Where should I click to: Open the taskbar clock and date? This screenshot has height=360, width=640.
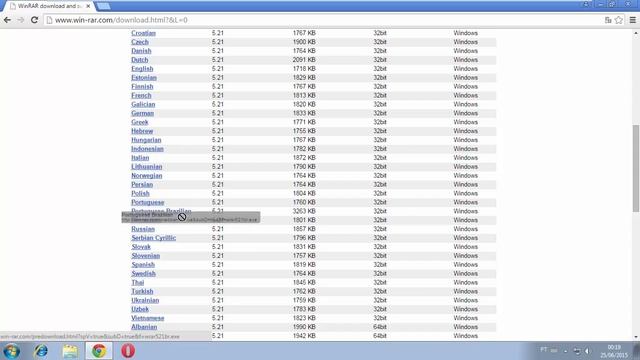point(613,351)
